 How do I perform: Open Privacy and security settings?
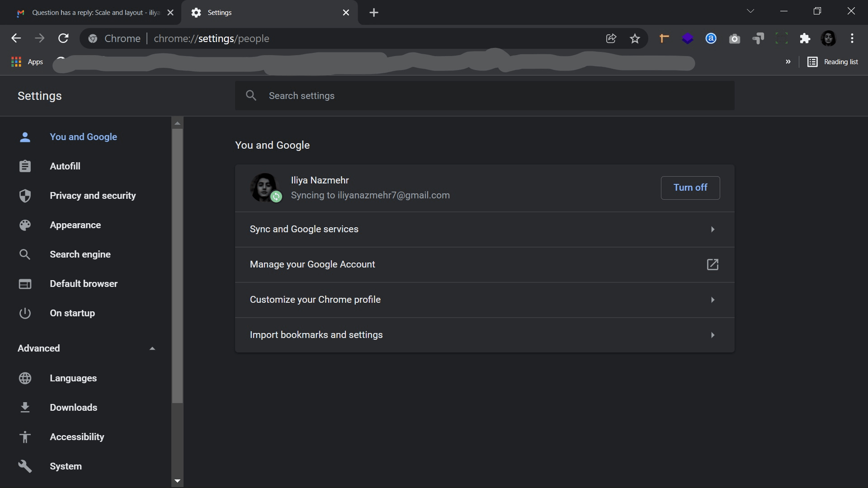92,196
